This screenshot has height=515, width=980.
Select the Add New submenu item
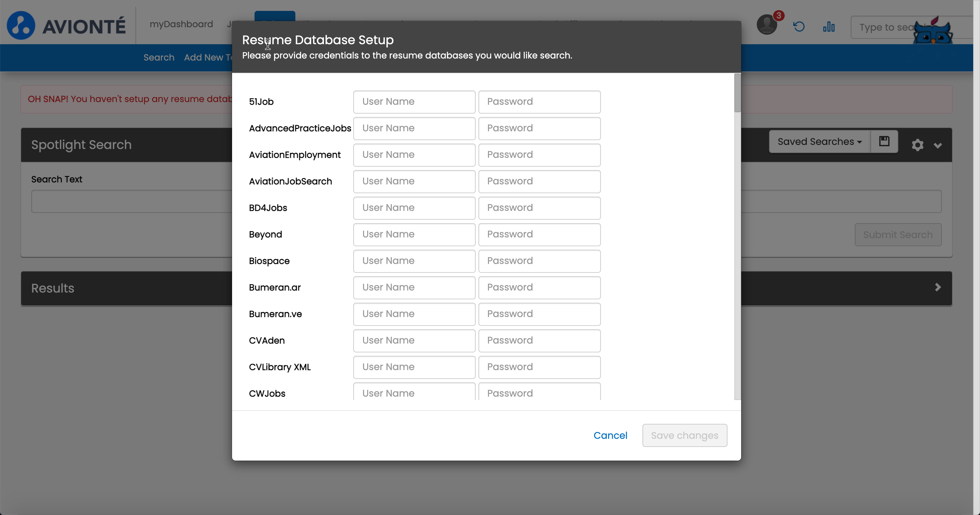[x=208, y=57]
